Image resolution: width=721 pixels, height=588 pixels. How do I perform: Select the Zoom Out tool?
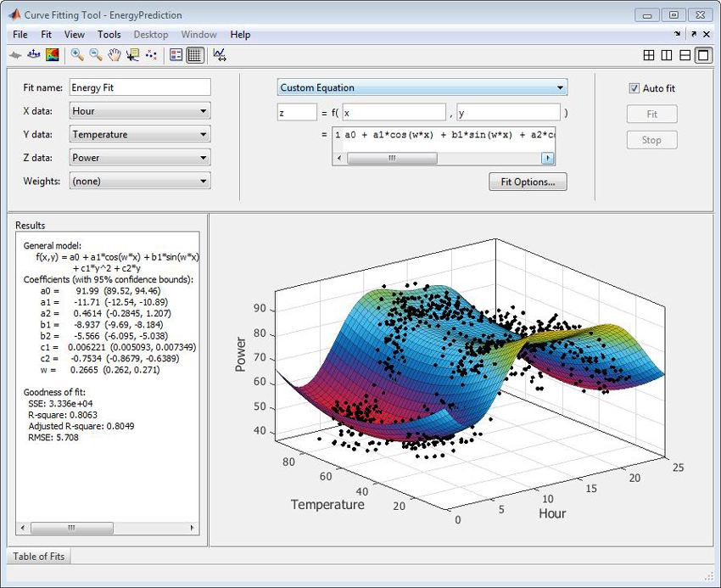click(x=94, y=55)
